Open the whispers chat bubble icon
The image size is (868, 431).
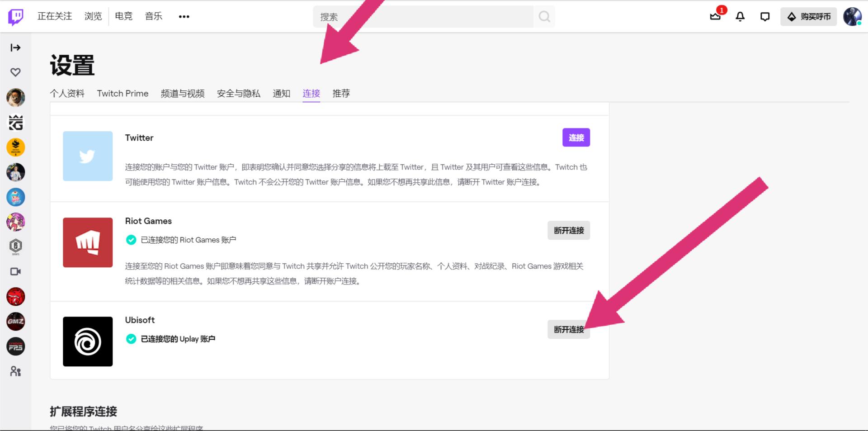pyautogui.click(x=765, y=17)
